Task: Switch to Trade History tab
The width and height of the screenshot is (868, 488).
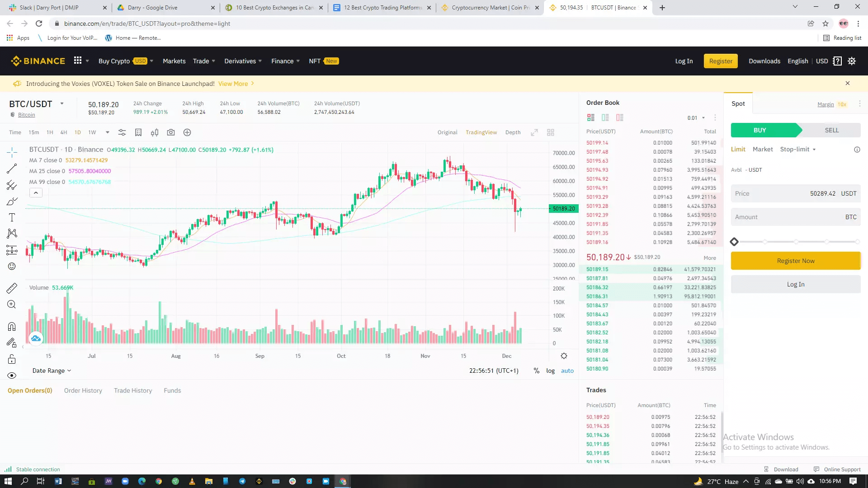Action: pyautogui.click(x=133, y=390)
